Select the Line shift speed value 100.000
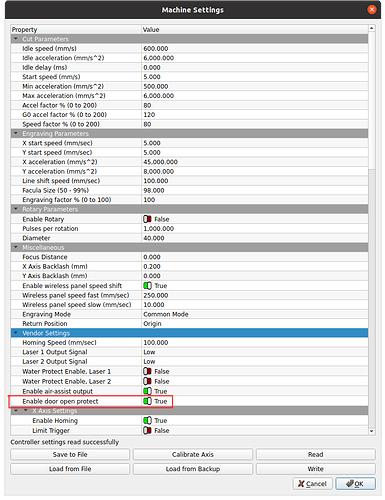 (x=156, y=181)
